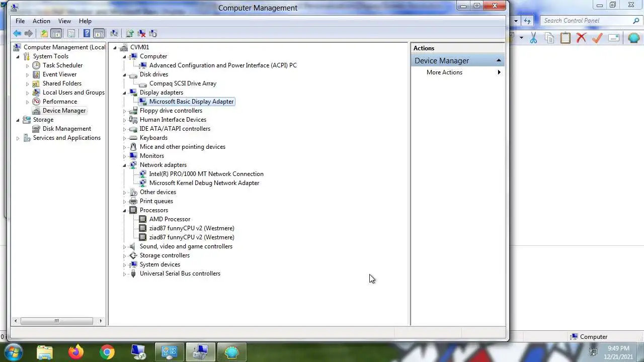644x362 pixels.
Task: Select Local Users and Groups in console tree
Action: click(x=73, y=93)
